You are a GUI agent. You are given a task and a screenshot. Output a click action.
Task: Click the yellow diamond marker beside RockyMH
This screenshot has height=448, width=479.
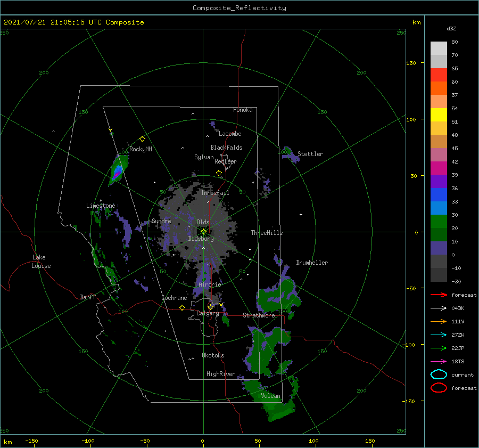point(142,139)
